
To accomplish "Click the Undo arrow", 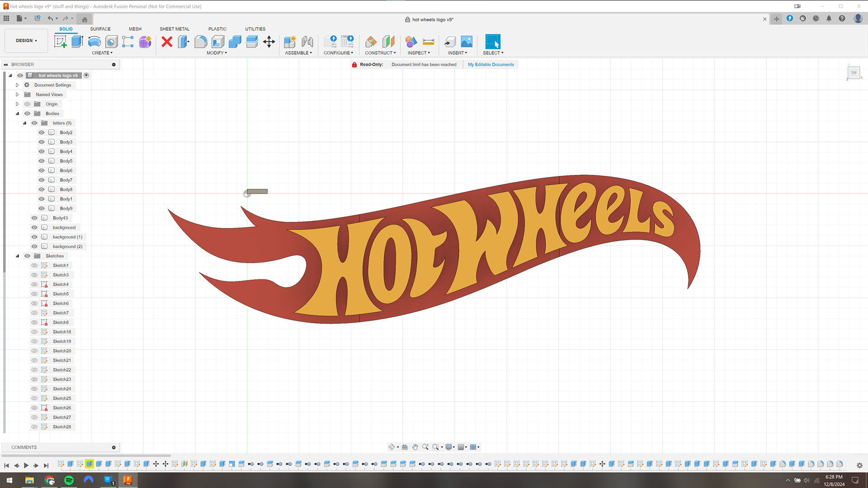I will (x=50, y=19).
